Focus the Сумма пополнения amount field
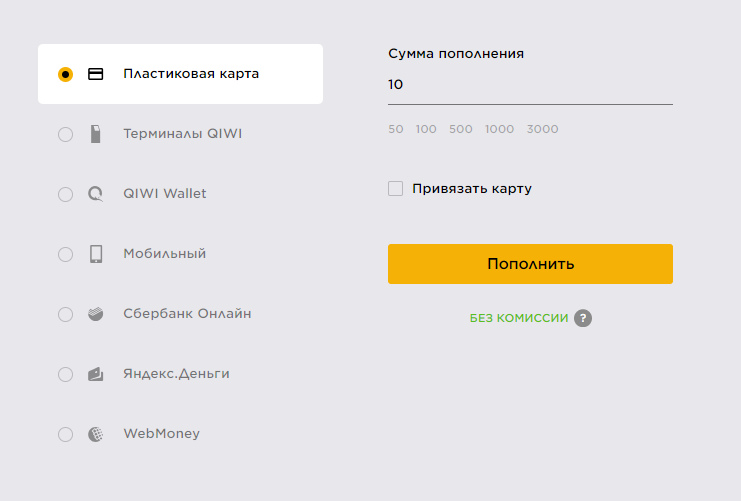Image resolution: width=741 pixels, height=501 pixels. coord(530,86)
